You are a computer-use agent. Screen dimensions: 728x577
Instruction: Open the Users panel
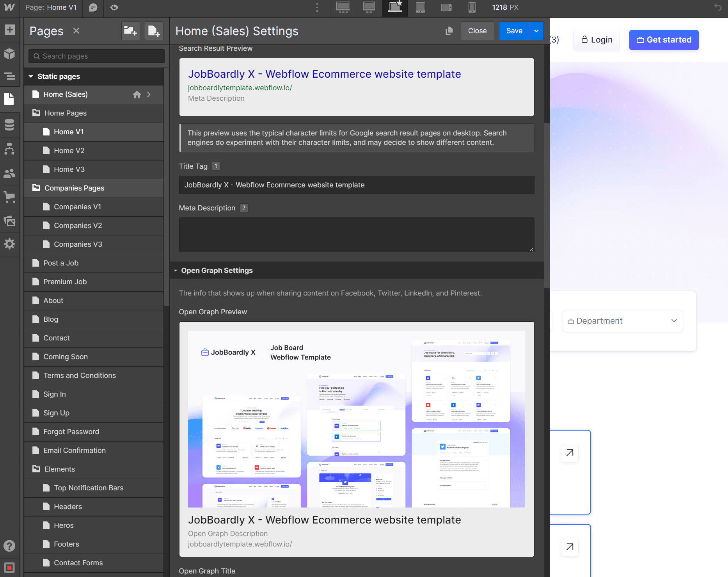coord(9,173)
